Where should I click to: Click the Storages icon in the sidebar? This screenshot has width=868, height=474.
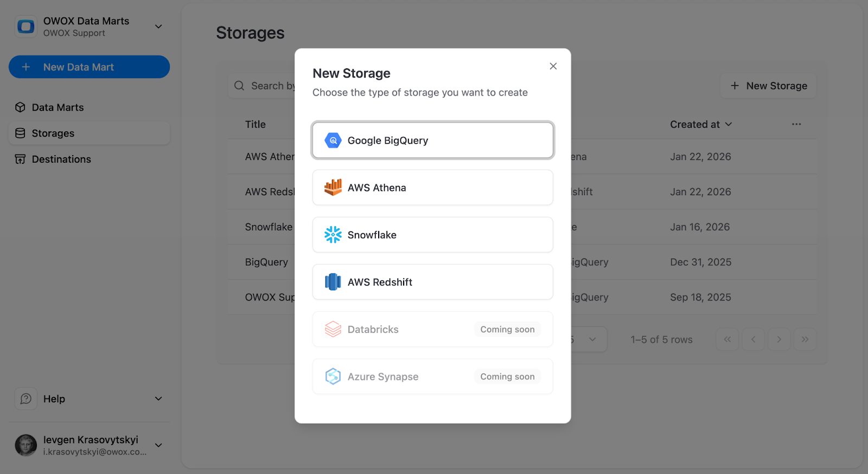pos(20,133)
